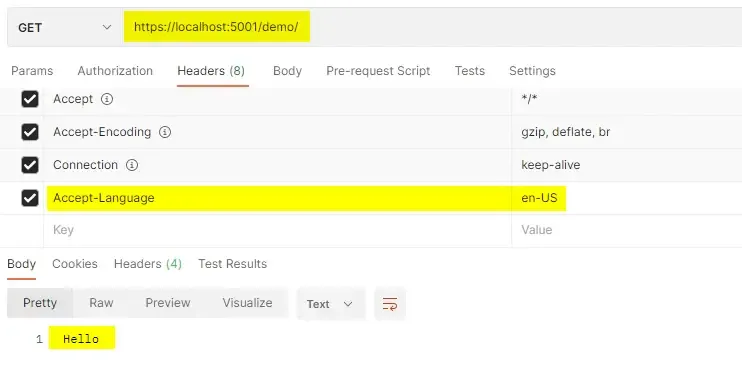The height and width of the screenshot is (388, 742).
Task: Open the Pre-request Script tab
Action: [378, 71]
